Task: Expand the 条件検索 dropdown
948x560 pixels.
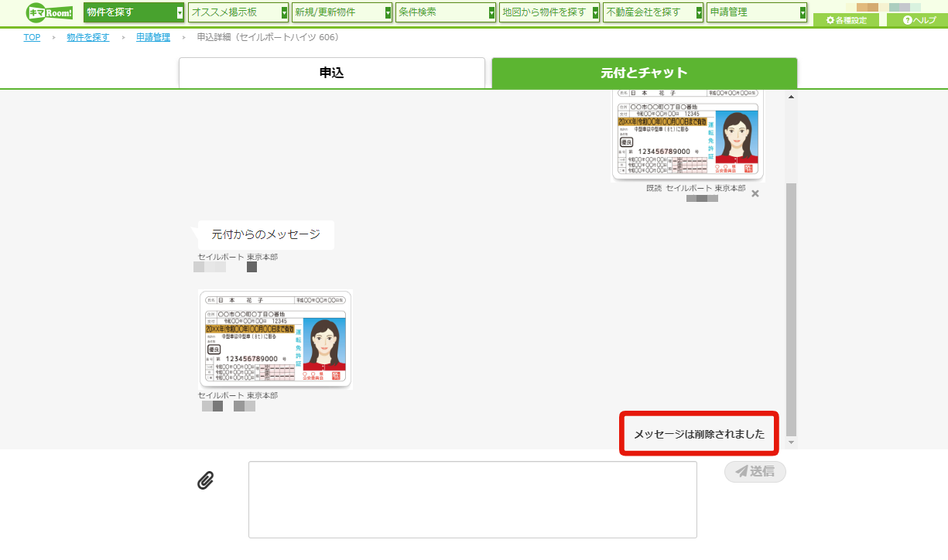Action: pos(446,12)
